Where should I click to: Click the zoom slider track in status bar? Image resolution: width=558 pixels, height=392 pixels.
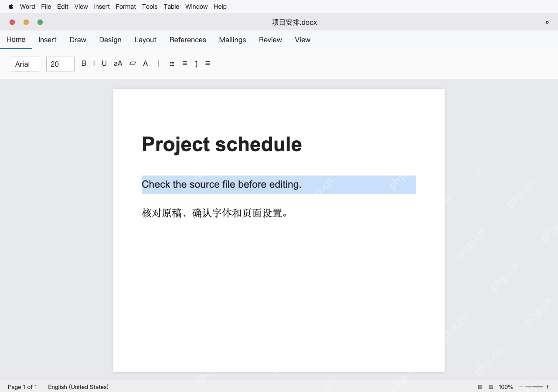coord(534,387)
